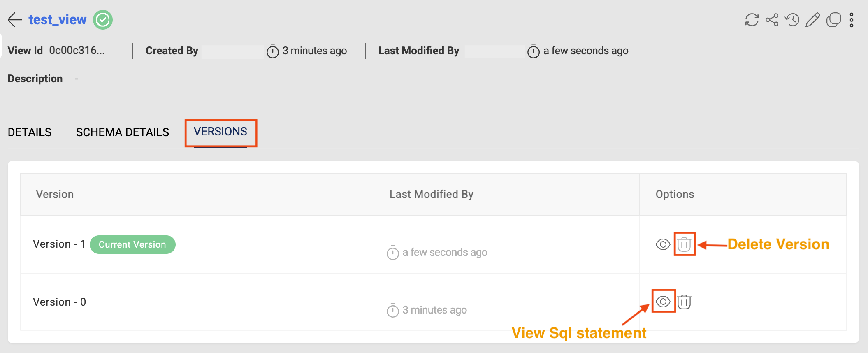Click the pencil edit icon
Image resolution: width=868 pixels, height=353 pixels.
pyautogui.click(x=812, y=20)
